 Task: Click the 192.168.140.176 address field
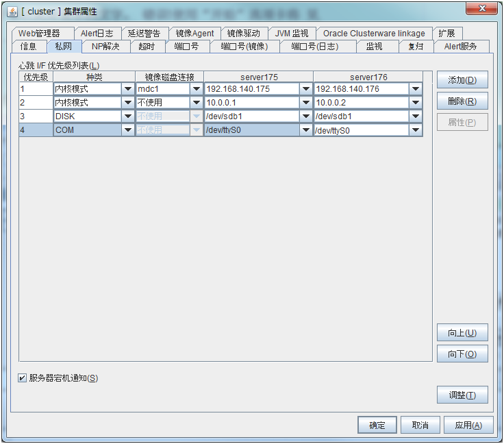tap(360, 89)
